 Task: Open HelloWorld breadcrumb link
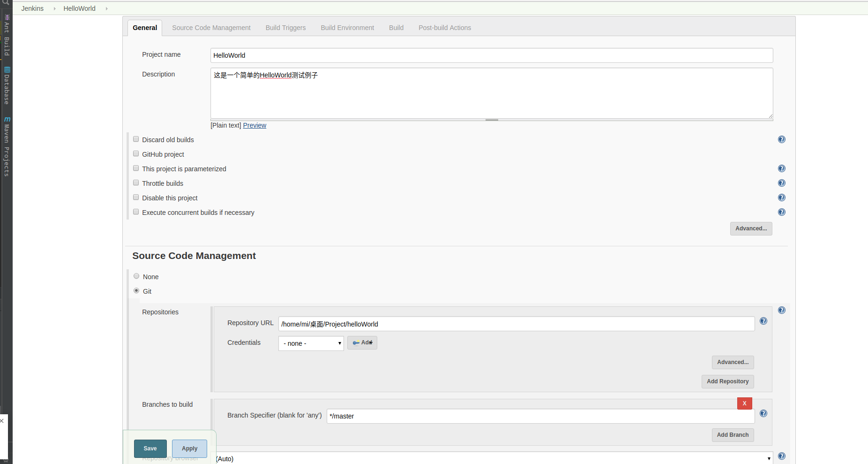pos(79,8)
